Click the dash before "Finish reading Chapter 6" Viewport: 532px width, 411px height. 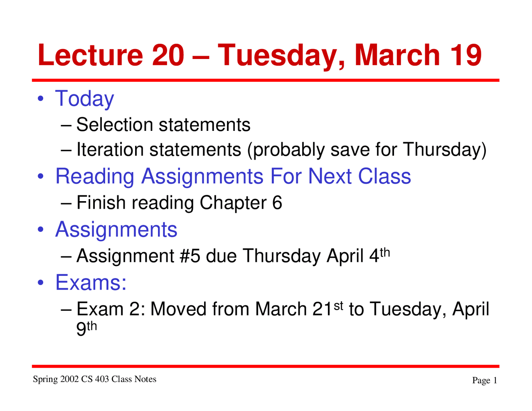tap(66, 204)
